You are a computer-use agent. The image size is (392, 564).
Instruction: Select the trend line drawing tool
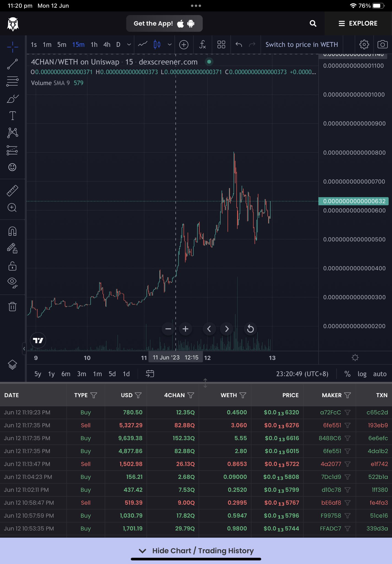pyautogui.click(x=12, y=64)
